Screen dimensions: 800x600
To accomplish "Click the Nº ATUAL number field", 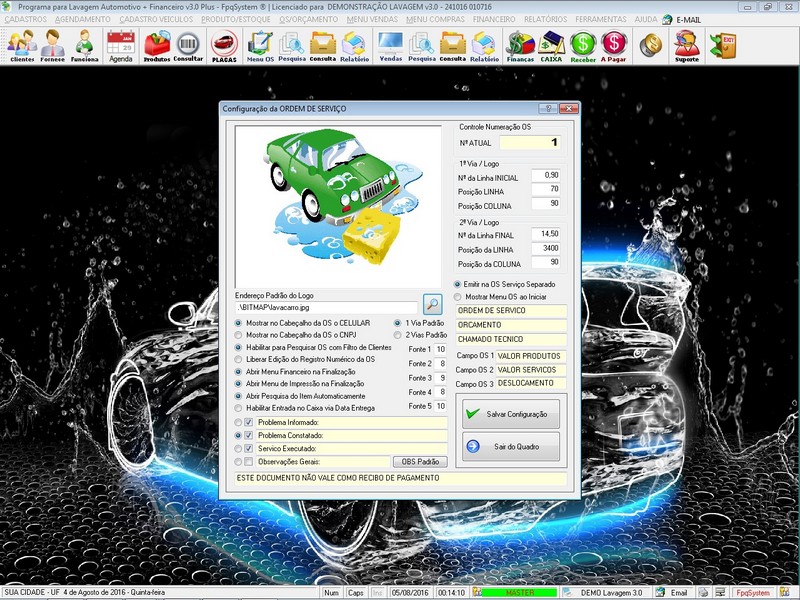I will (x=530, y=143).
